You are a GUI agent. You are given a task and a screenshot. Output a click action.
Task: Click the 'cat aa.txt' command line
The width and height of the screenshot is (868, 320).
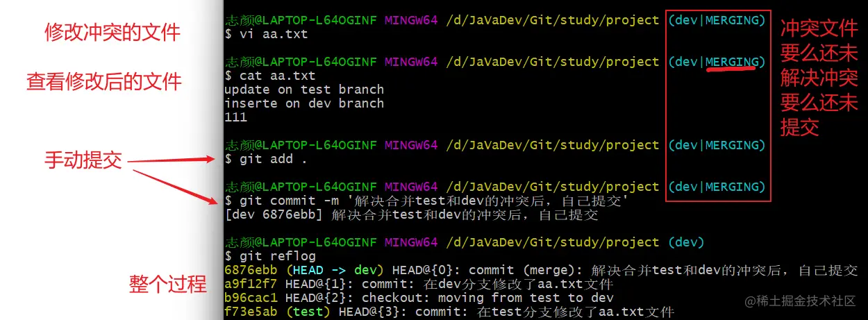pos(270,76)
